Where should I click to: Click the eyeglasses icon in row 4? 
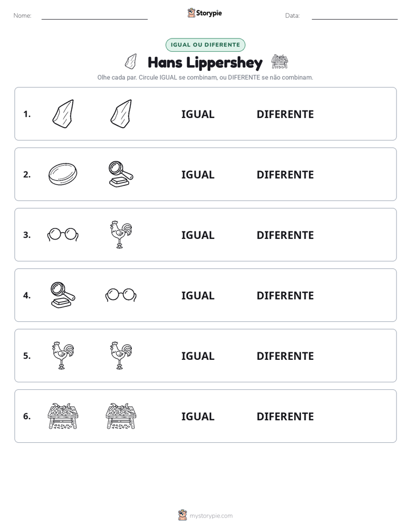121,295
